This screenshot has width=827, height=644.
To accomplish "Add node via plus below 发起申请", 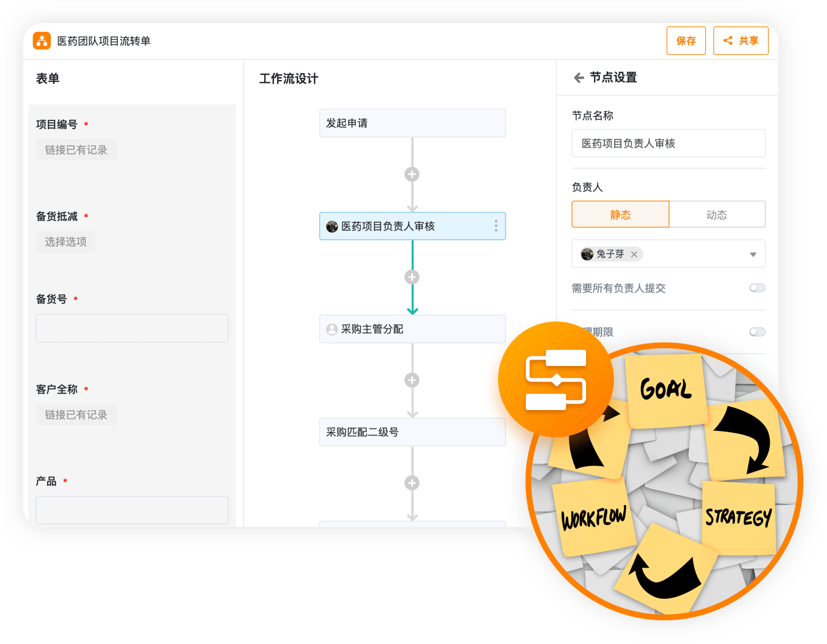I will (x=412, y=174).
